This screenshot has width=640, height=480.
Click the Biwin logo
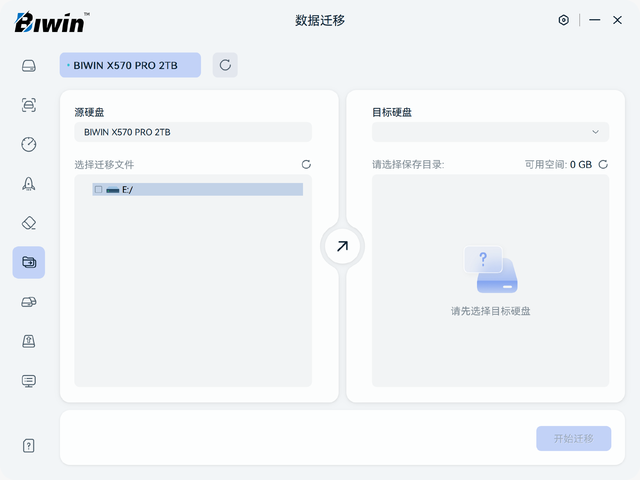coord(52,22)
